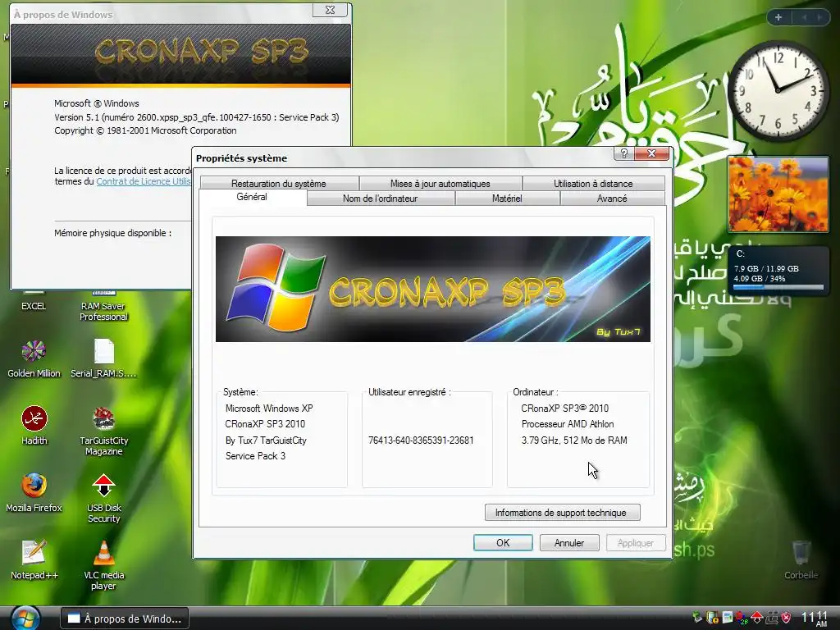840x630 pixels.
Task: Click the 7.9 GB / 11.99 GB drive text
Action: (x=766, y=268)
